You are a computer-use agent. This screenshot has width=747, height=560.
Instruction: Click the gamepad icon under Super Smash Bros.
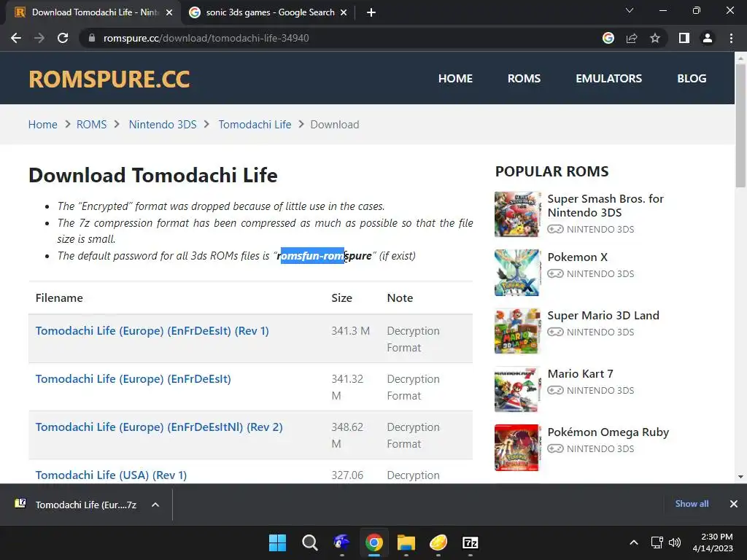click(555, 230)
